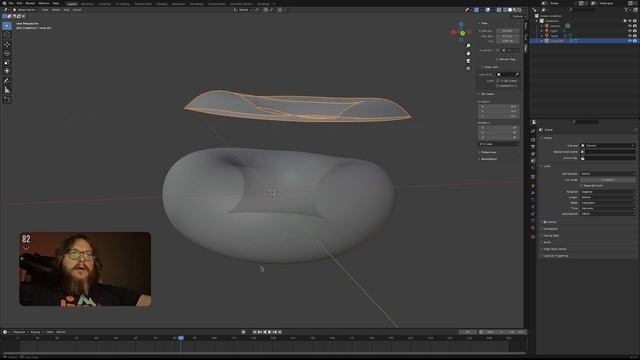Screen dimensions: 640x360
Task: Jump to the timeline end frame
Action: [280, 332]
